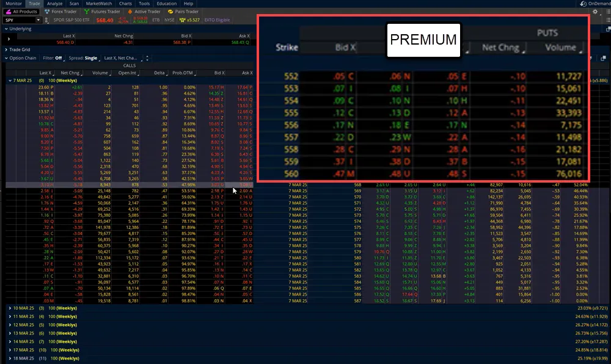
Task: Open the Analyze tab
Action: [54, 4]
